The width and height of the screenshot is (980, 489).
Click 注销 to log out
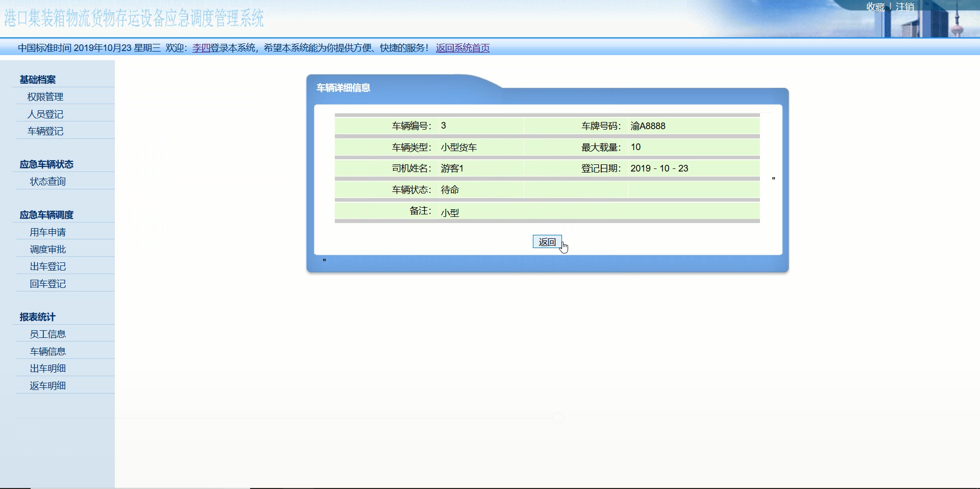(x=904, y=7)
